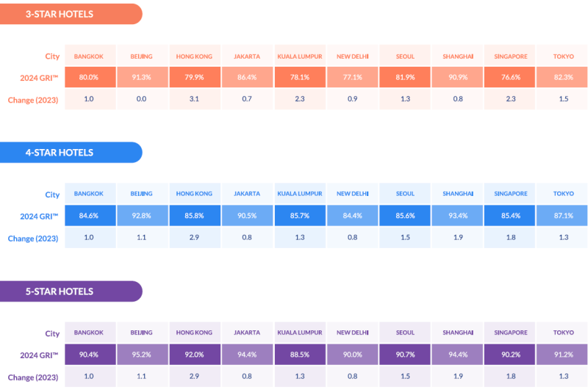Click the 4-star row label 2024 GRI

pyautogui.click(x=40, y=216)
